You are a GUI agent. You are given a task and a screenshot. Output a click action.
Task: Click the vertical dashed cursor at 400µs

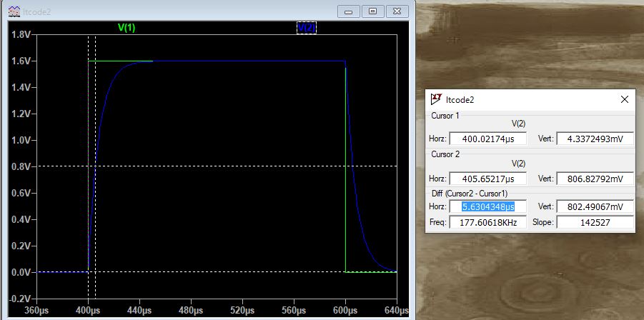point(88,179)
